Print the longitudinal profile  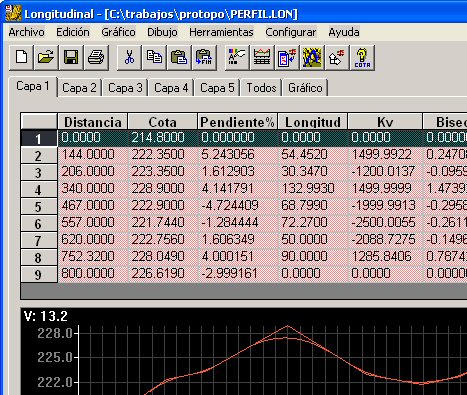point(96,58)
